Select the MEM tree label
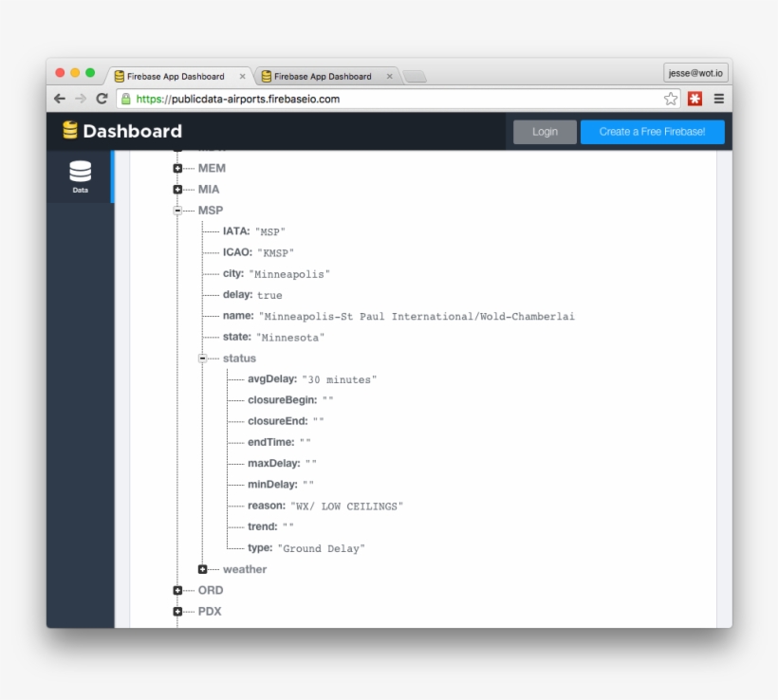The height and width of the screenshot is (700, 778). tap(212, 168)
